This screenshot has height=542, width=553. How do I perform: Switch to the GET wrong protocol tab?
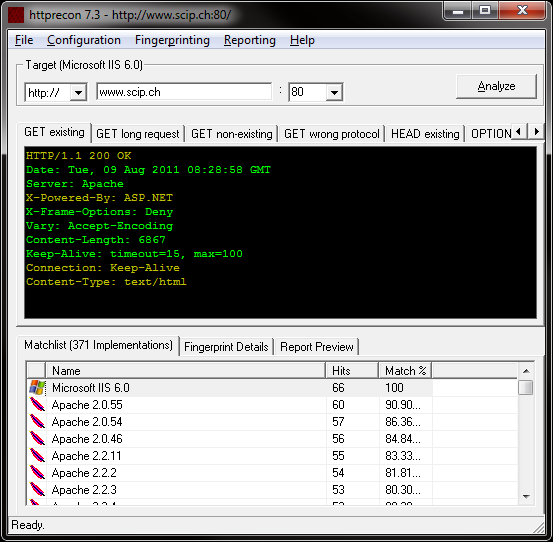(332, 134)
